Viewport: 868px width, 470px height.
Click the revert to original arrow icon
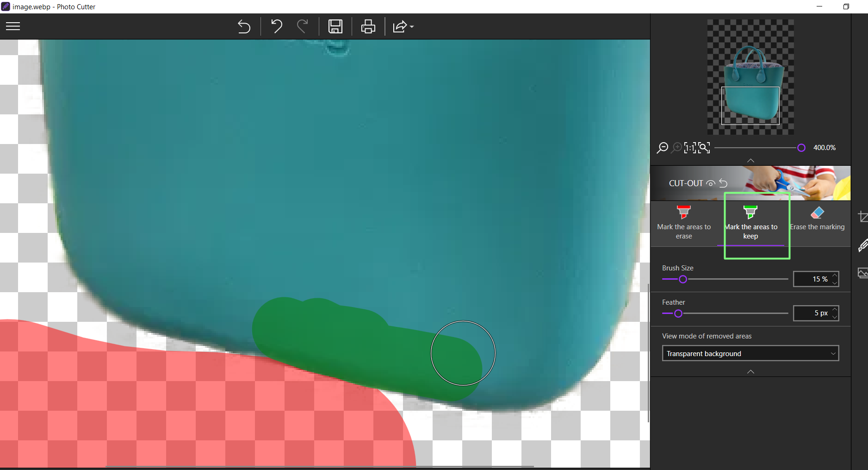point(244,26)
